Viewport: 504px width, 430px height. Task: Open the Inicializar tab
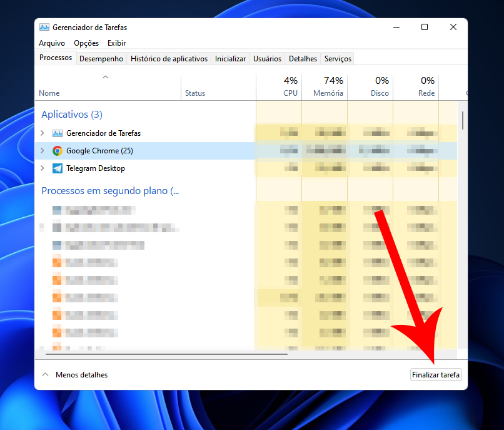(230, 59)
